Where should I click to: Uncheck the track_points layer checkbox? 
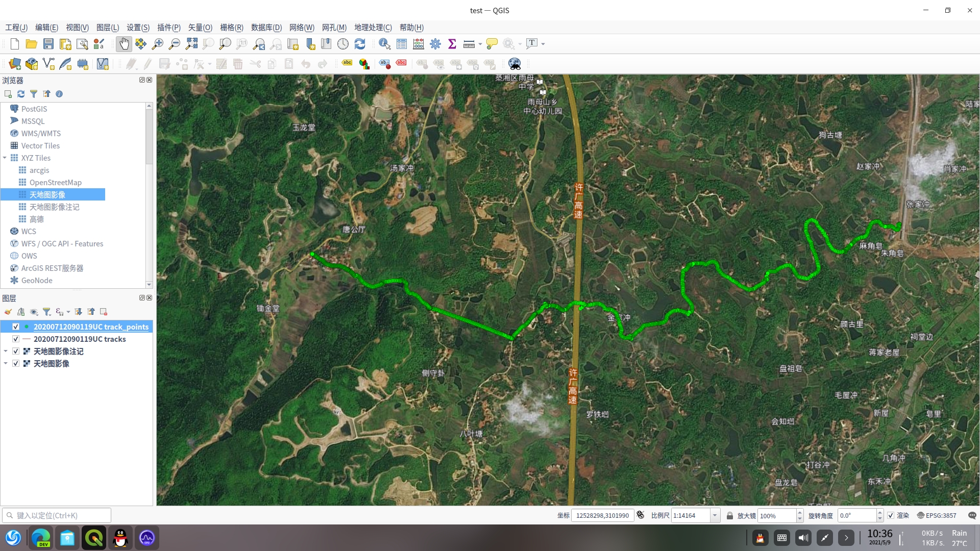click(x=16, y=327)
